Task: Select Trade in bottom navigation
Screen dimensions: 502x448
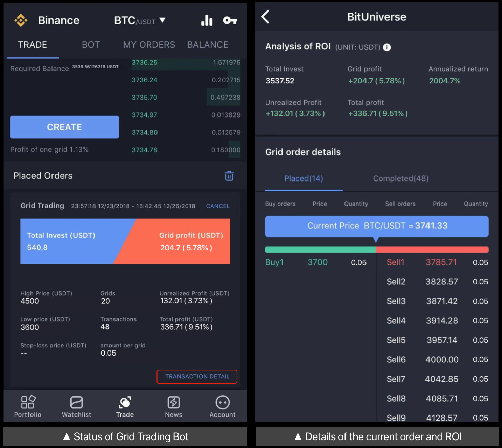Action: click(125, 407)
